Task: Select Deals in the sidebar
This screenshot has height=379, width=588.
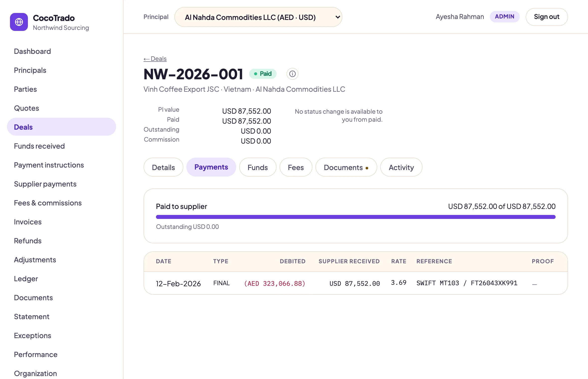Action: (61, 127)
